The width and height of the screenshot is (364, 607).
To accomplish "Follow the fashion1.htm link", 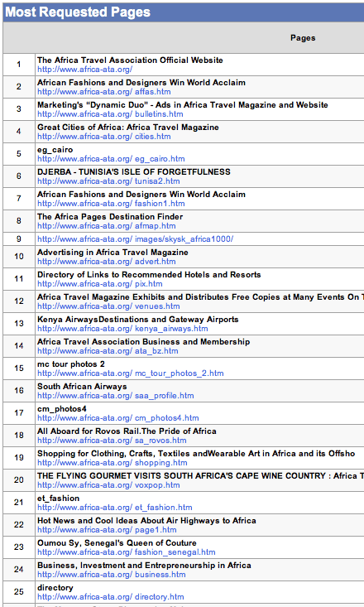I will point(111,204).
